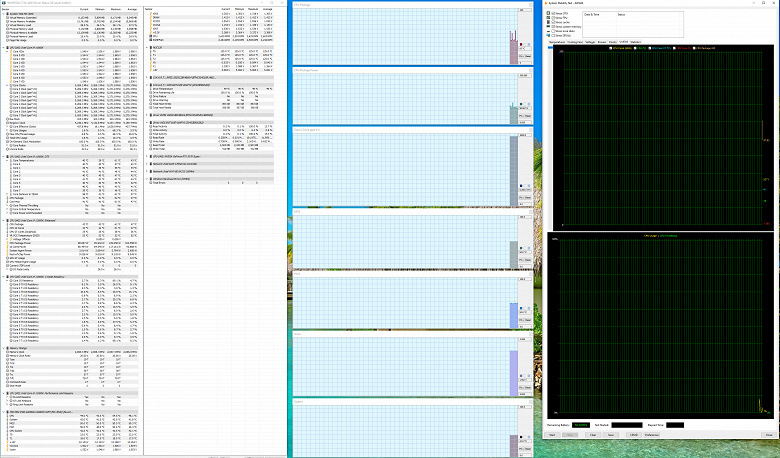
Task: Collapse the System sensor group in HWiNFO
Action: pyautogui.click(x=3, y=14)
